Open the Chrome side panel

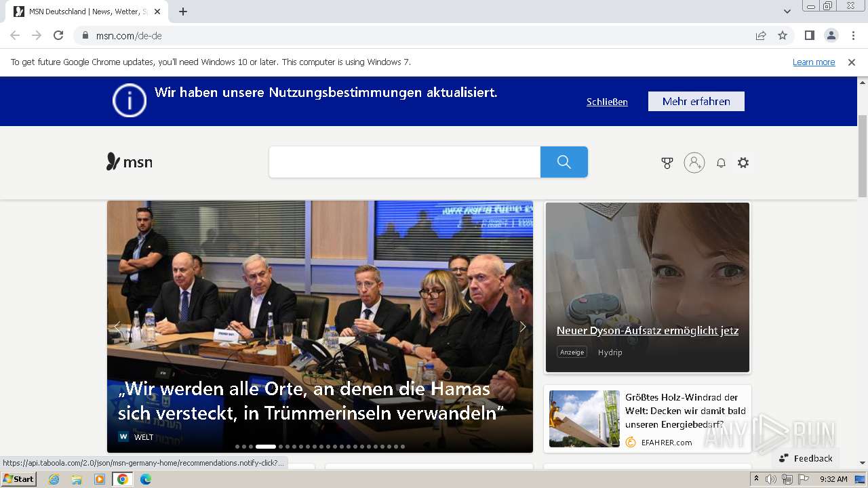click(809, 35)
